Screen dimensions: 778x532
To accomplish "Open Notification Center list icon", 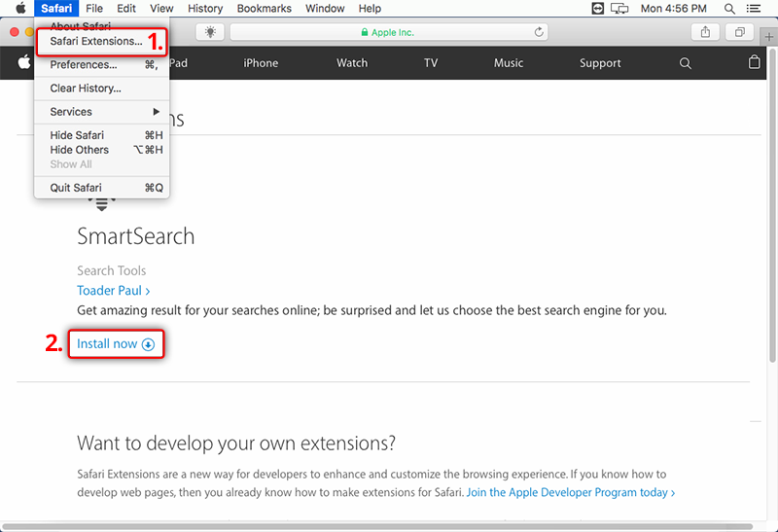I will point(753,8).
